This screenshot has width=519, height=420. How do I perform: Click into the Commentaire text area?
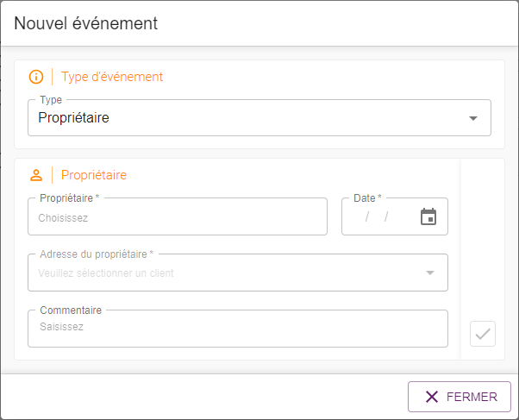click(x=238, y=329)
